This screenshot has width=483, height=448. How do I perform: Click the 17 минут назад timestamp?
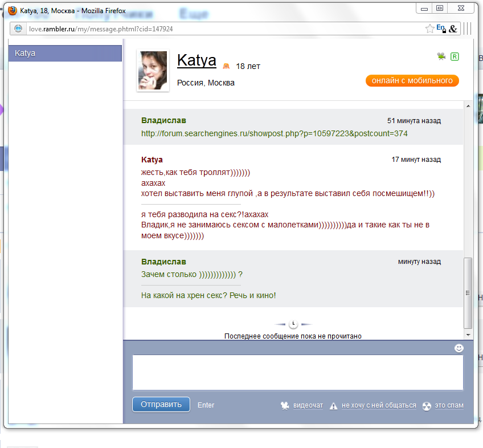(416, 160)
